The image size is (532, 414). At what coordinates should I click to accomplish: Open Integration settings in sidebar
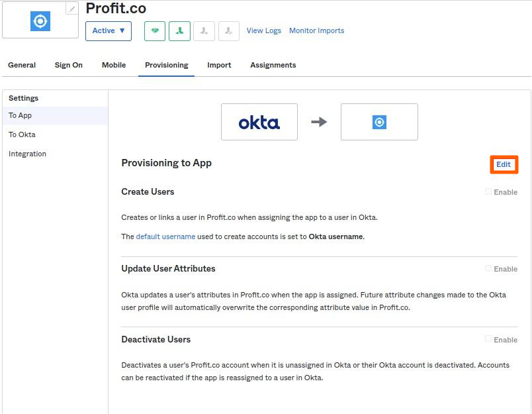(27, 154)
